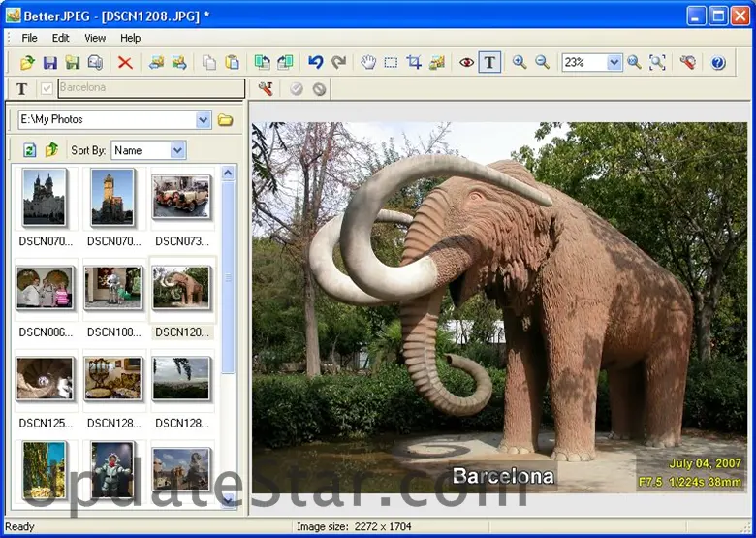Expand the E:\My Photos folder dropdown
Screen dimensions: 756x538
coord(203,120)
